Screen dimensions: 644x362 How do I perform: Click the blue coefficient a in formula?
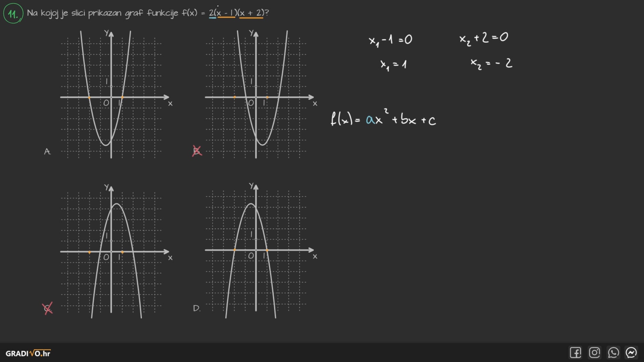click(x=370, y=120)
